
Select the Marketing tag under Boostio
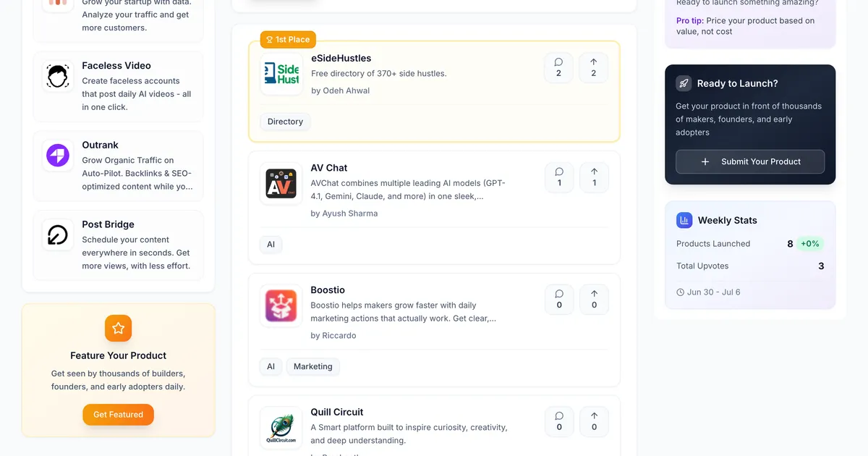tap(312, 366)
